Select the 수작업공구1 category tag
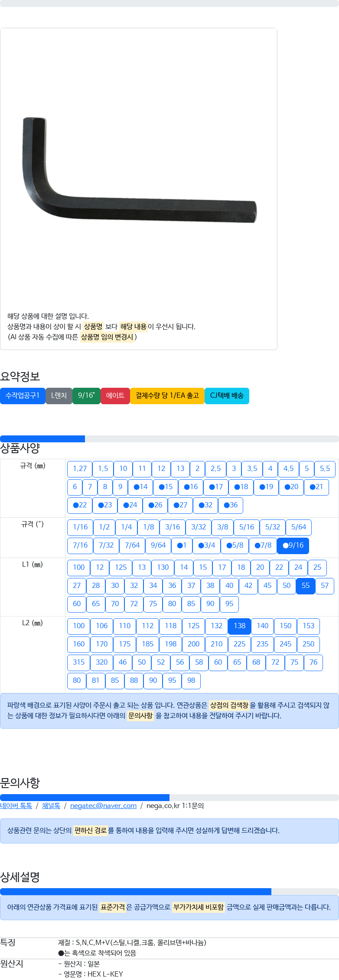This screenshot has height=980, width=339. point(23,396)
